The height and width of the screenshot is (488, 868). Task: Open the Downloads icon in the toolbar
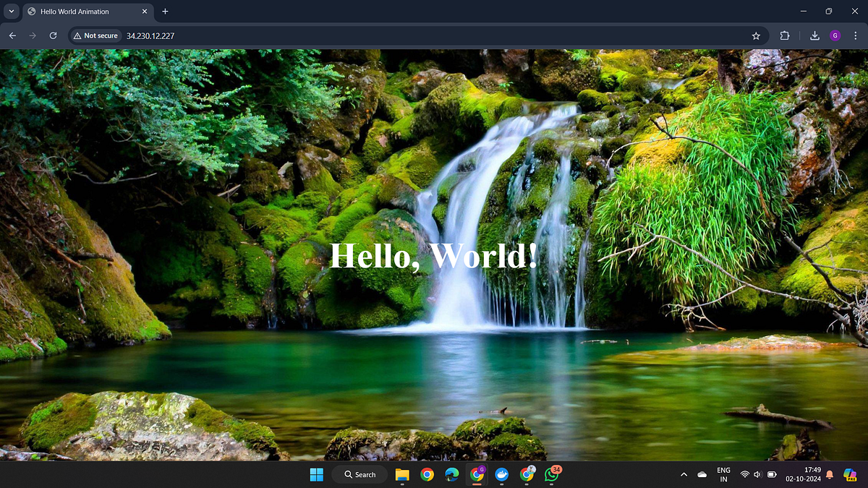pyautogui.click(x=814, y=35)
